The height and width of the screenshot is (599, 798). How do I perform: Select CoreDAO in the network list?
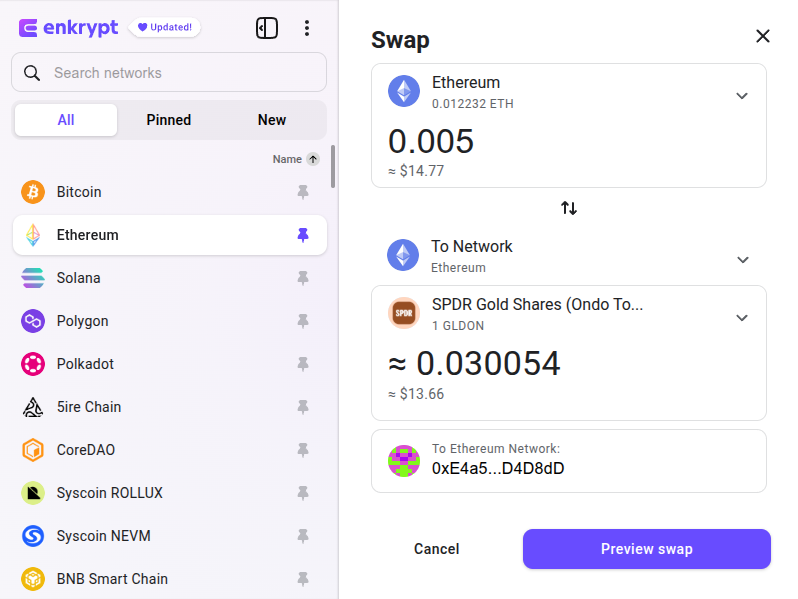(x=169, y=450)
